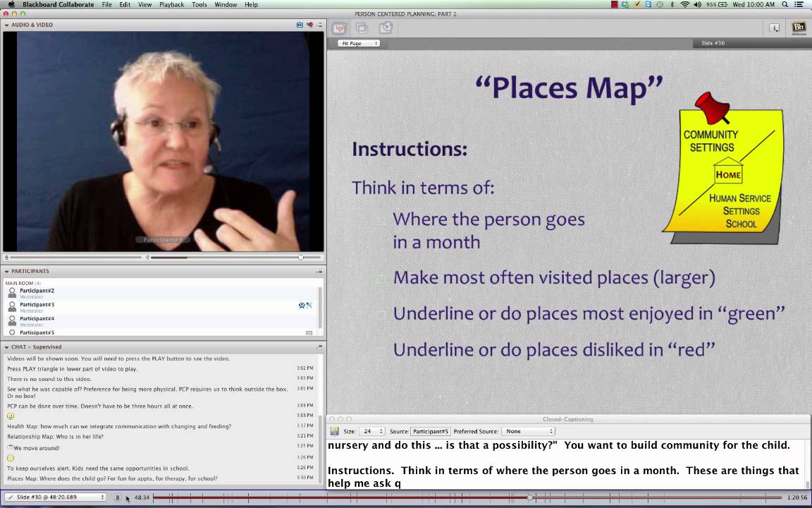Pause the recording playback

point(118,497)
